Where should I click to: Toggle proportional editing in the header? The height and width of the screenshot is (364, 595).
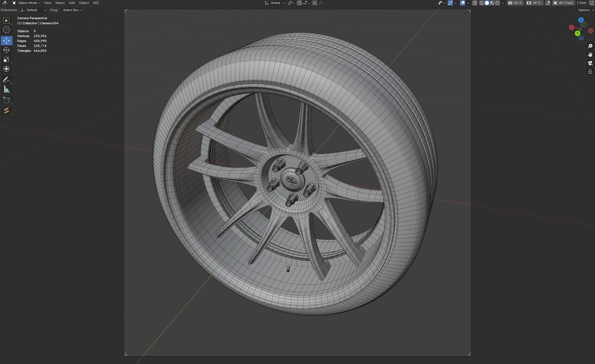(315, 3)
